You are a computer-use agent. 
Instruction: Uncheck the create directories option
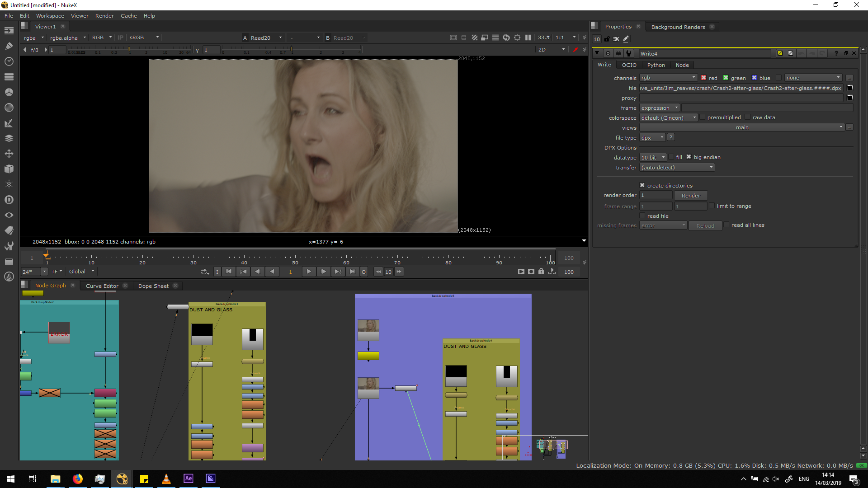pyautogui.click(x=642, y=185)
